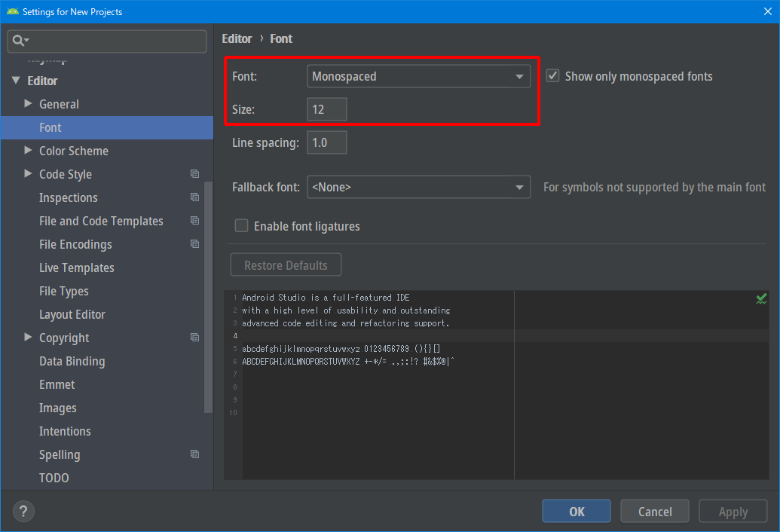Click the project-level icon beside Copyright
The image size is (780, 532).
(x=194, y=338)
